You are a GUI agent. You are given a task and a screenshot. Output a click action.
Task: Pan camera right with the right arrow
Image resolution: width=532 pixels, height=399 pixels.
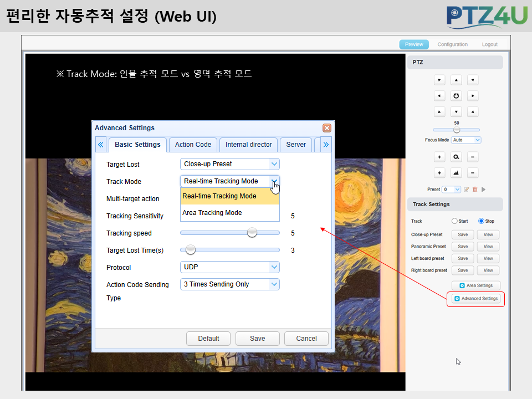(473, 96)
